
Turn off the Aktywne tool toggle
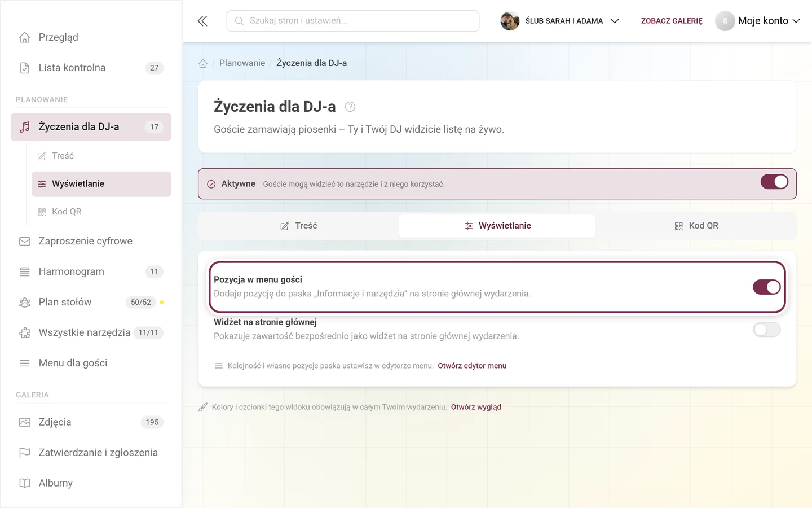coord(774,182)
